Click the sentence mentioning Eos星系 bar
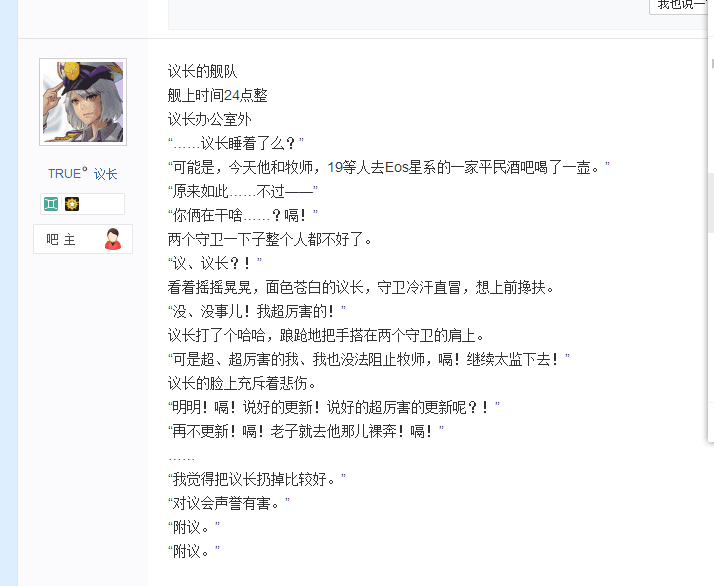 (389, 168)
